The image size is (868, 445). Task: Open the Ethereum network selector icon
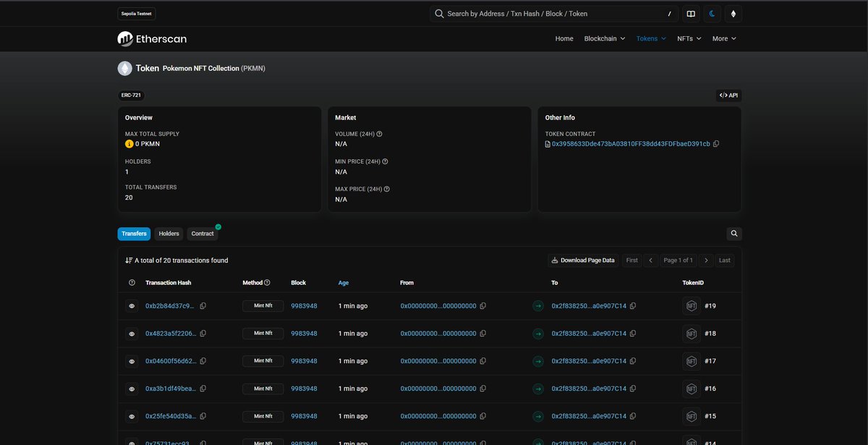[x=734, y=14]
